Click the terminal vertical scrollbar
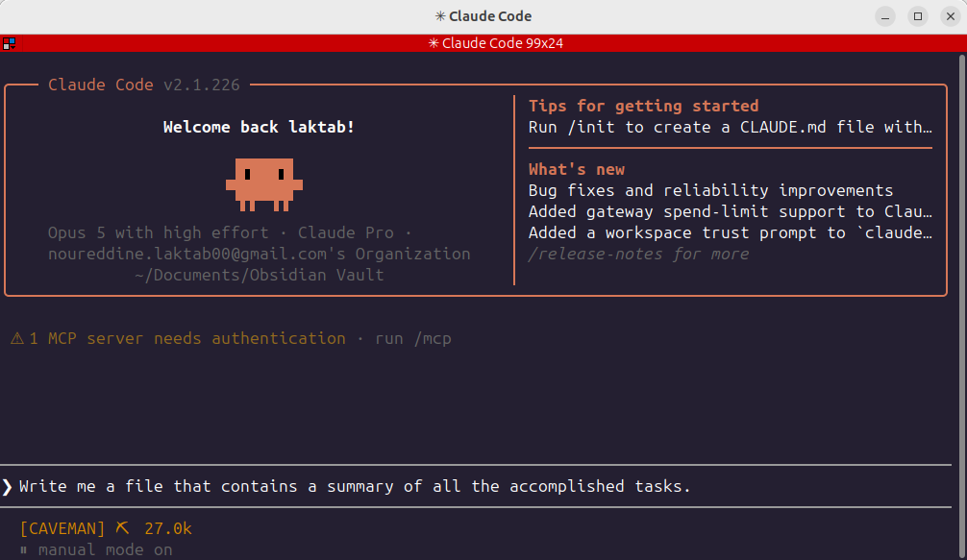967x560 pixels. pos(961,306)
